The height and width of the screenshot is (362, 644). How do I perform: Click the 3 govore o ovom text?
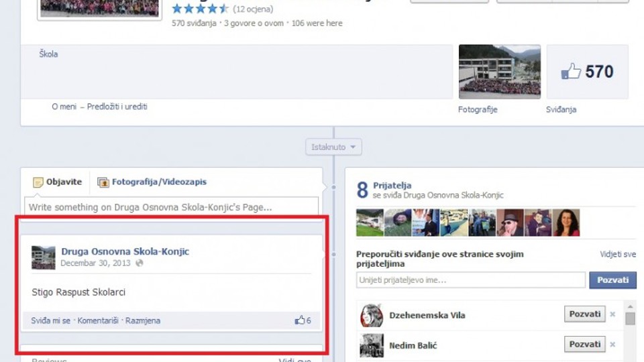pyautogui.click(x=254, y=23)
